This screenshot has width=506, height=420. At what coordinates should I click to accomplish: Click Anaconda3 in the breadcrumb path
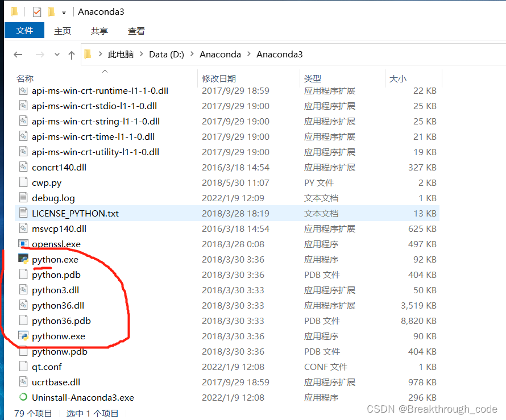(x=280, y=54)
